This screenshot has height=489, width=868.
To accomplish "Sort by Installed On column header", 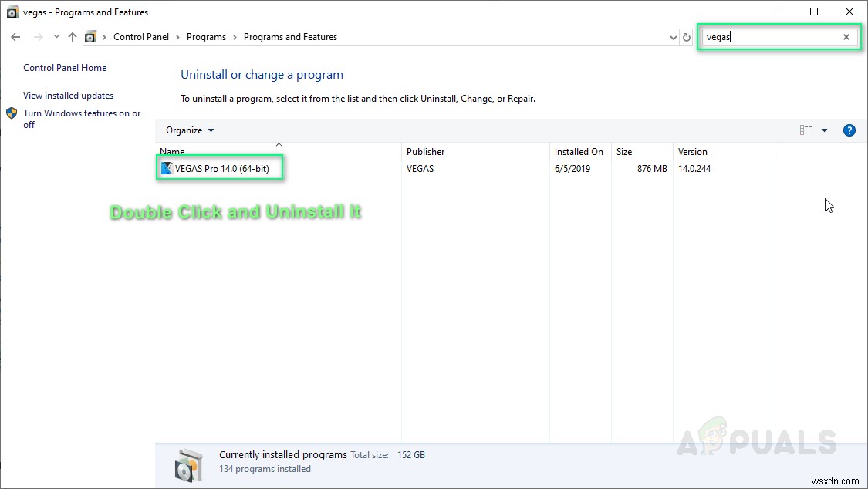I will [x=579, y=152].
